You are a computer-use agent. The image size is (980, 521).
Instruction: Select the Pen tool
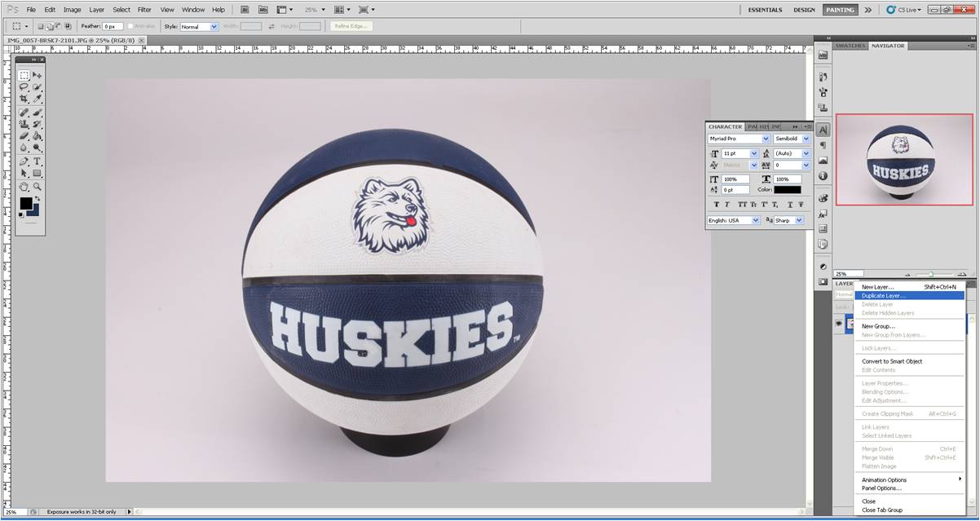(24, 161)
